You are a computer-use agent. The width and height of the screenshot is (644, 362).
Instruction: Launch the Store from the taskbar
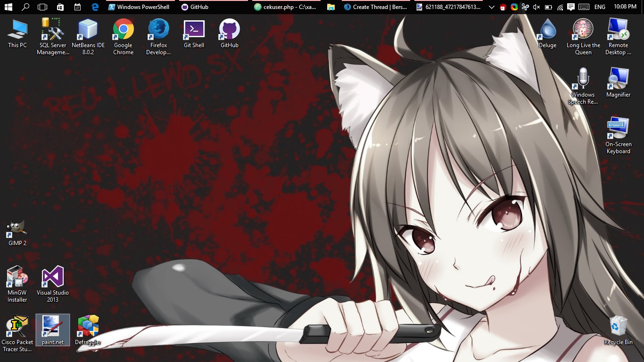coord(60,7)
